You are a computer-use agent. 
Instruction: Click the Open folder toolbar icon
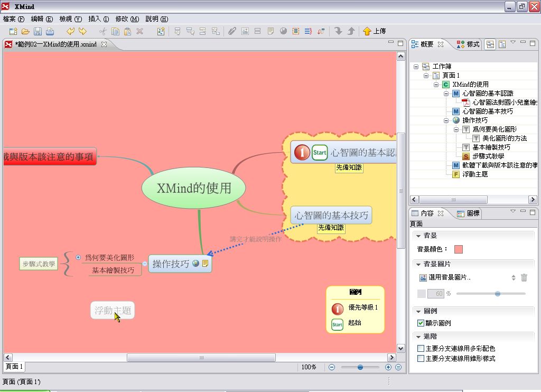[25, 32]
